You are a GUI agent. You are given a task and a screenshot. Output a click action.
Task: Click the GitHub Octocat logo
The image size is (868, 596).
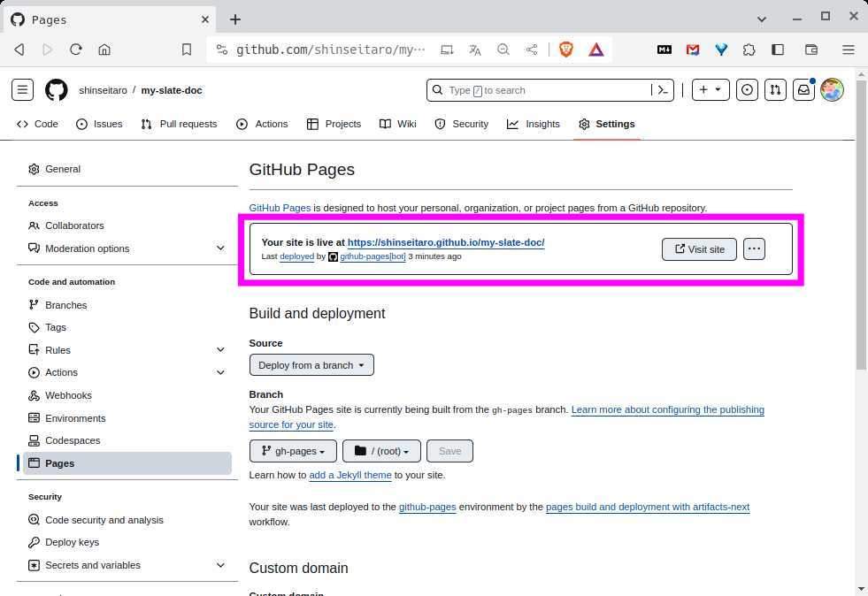tap(56, 89)
